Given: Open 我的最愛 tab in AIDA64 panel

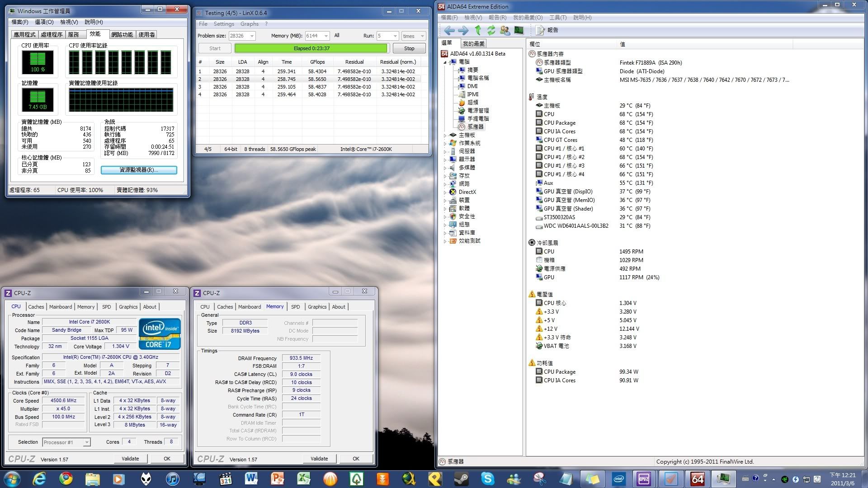Looking at the screenshot, I should click(473, 43).
